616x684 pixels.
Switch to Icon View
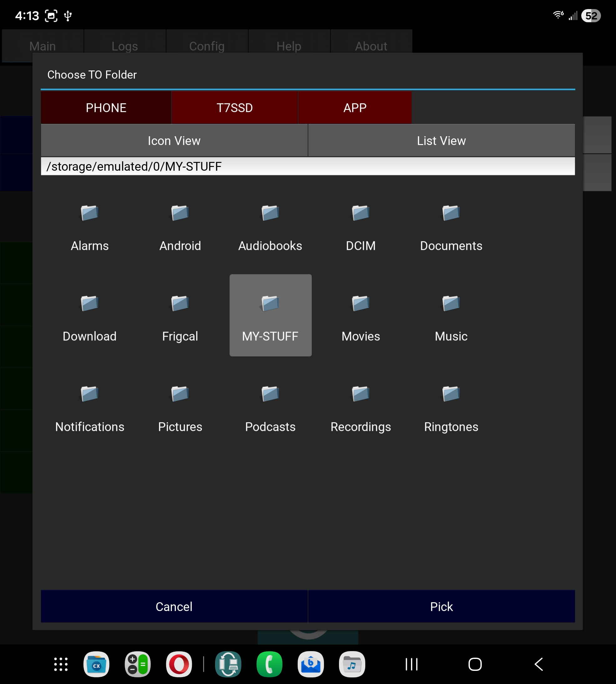coord(174,141)
